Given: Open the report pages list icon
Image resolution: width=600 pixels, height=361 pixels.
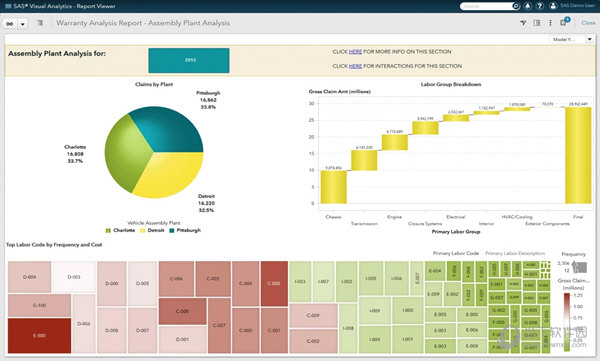Looking at the screenshot, I should click(x=40, y=23).
